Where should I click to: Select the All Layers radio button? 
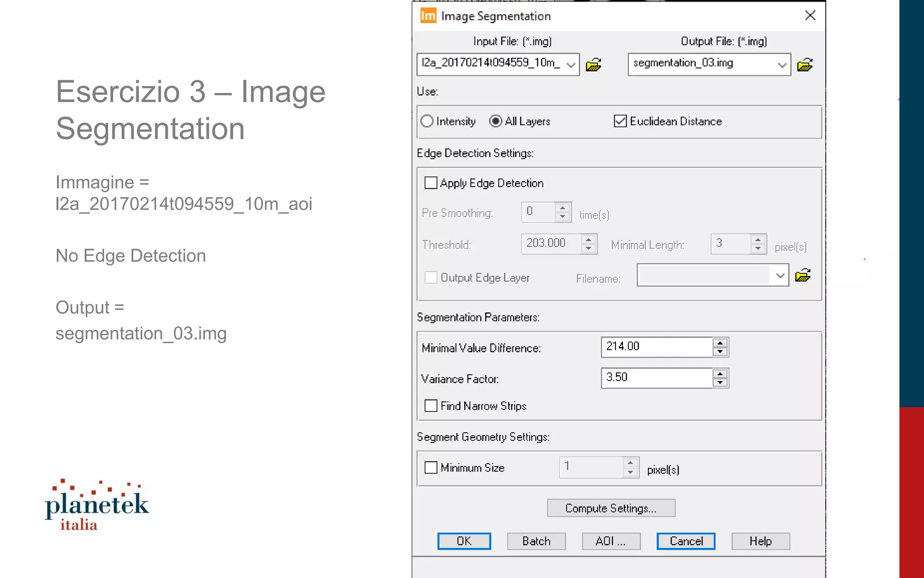coord(495,121)
